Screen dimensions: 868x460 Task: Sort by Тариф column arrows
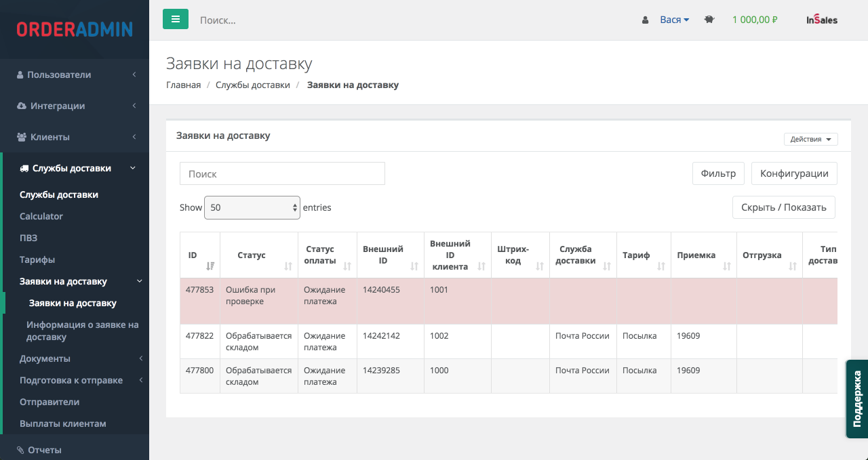point(661,266)
